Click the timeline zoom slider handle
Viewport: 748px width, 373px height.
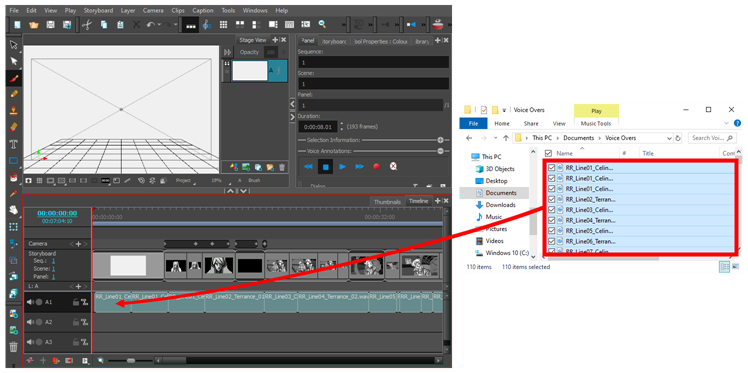pyautogui.click(x=131, y=360)
